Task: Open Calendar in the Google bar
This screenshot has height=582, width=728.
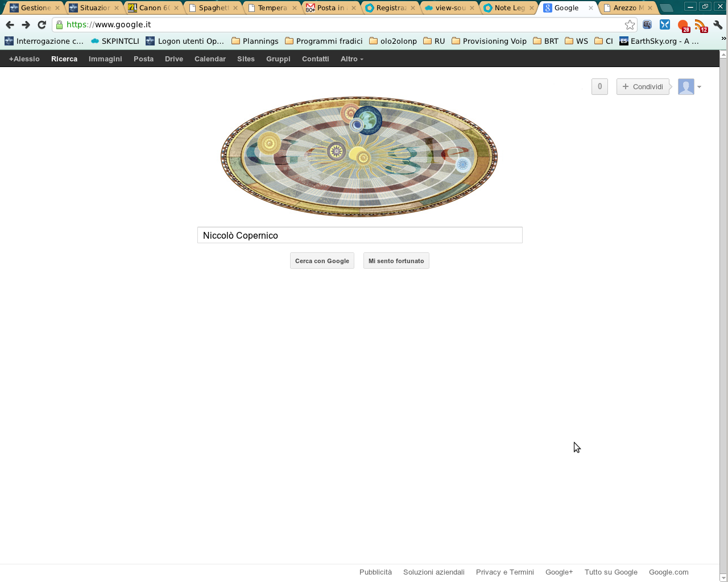Action: (x=210, y=59)
